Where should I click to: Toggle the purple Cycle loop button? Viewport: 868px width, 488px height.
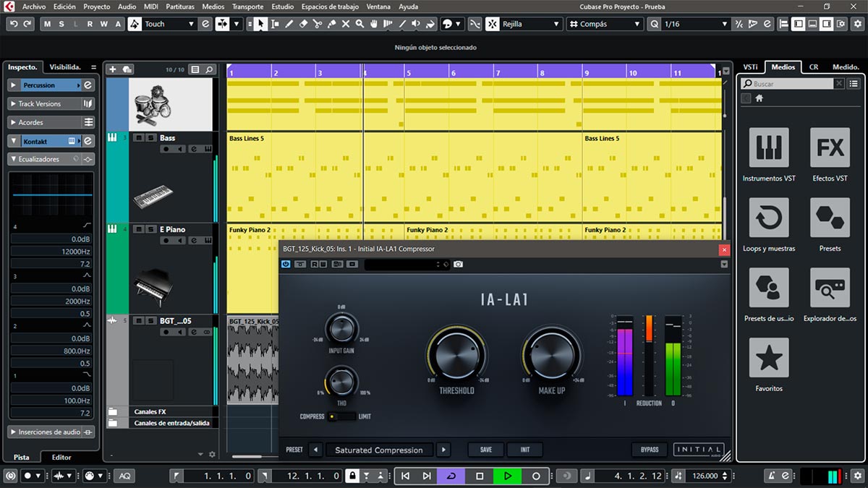coord(451,476)
